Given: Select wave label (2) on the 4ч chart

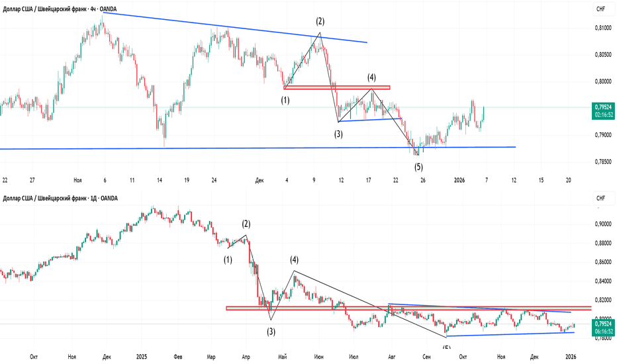Looking at the screenshot, I should pos(320,22).
